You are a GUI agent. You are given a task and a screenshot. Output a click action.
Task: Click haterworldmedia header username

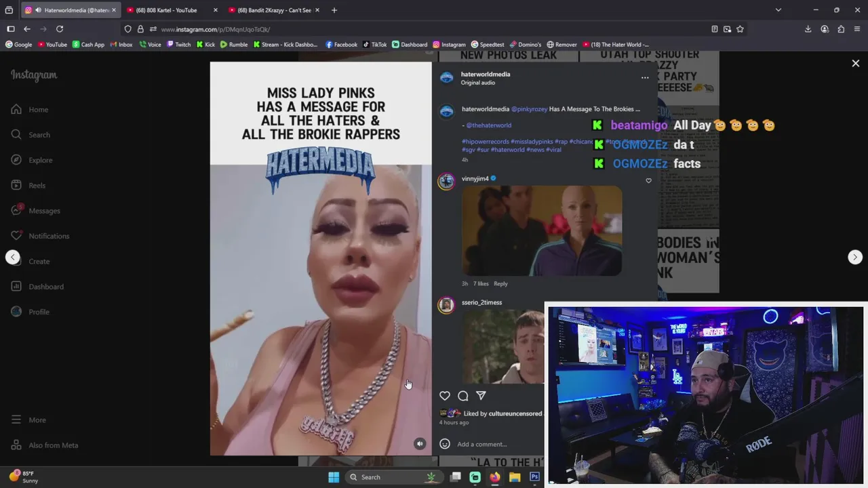[486, 74]
